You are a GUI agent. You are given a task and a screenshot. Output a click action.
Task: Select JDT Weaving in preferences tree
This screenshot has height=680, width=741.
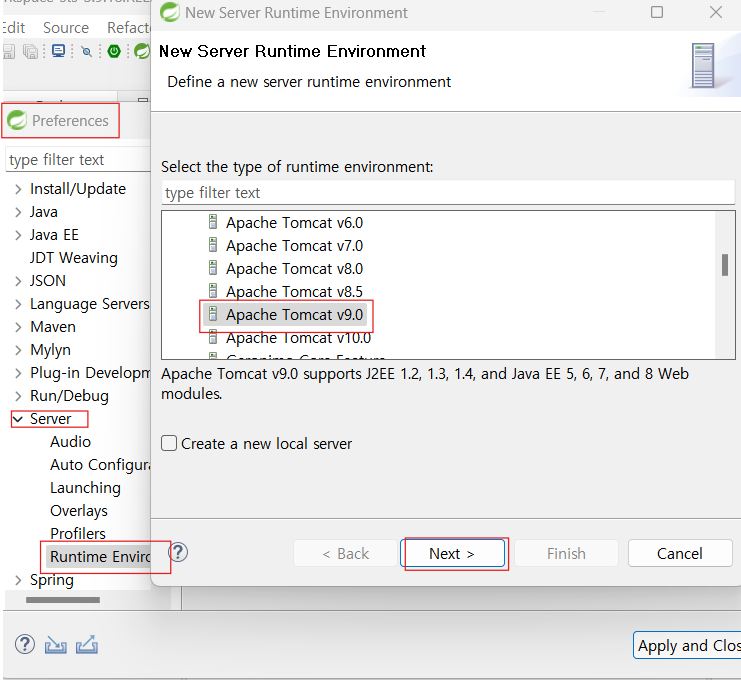click(74, 258)
